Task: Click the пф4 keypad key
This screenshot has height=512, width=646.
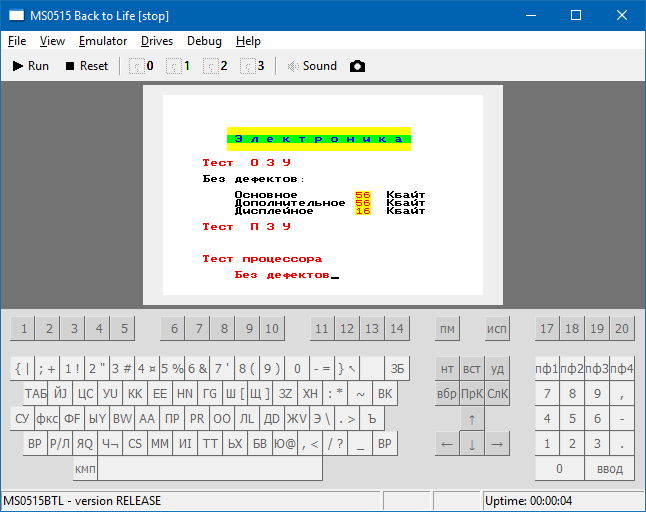Action: (622, 368)
